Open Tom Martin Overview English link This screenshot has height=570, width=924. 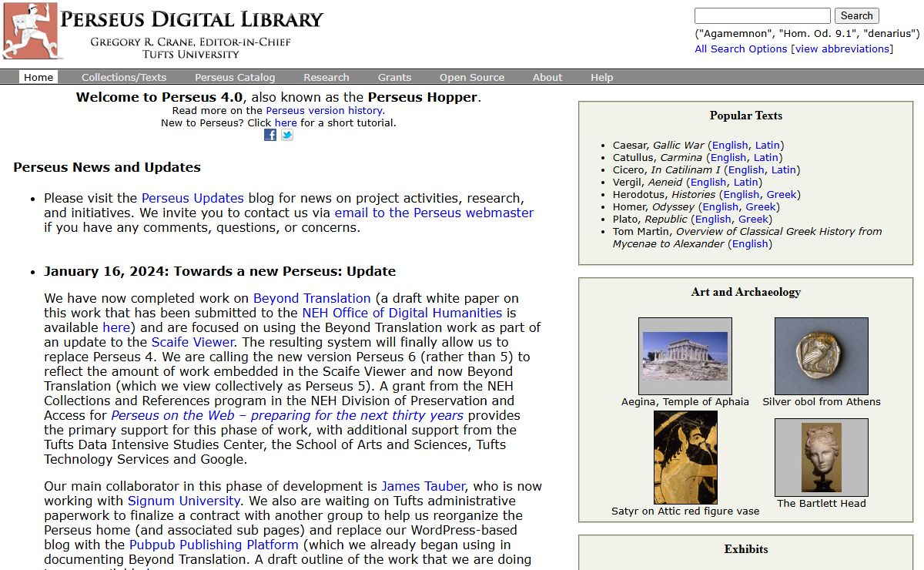coord(750,243)
